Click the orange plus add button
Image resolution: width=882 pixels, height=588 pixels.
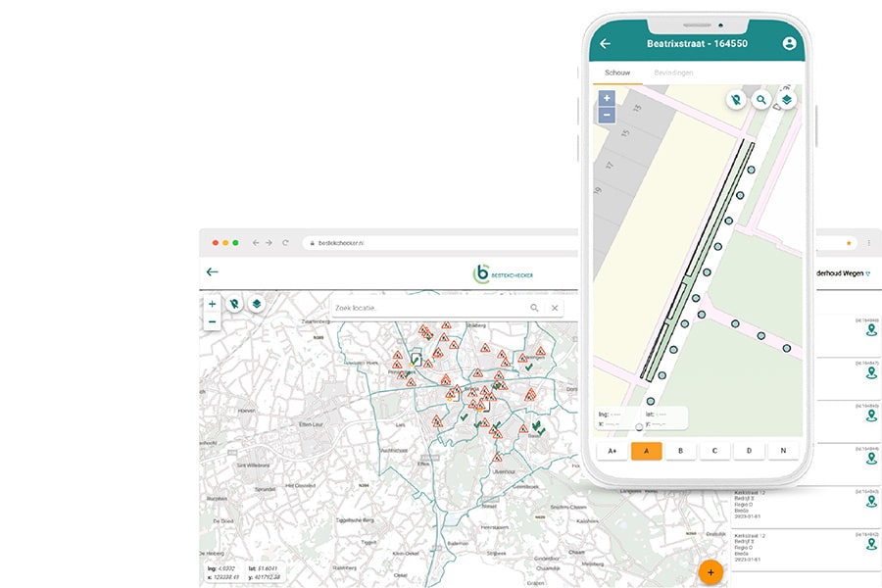pyautogui.click(x=710, y=571)
